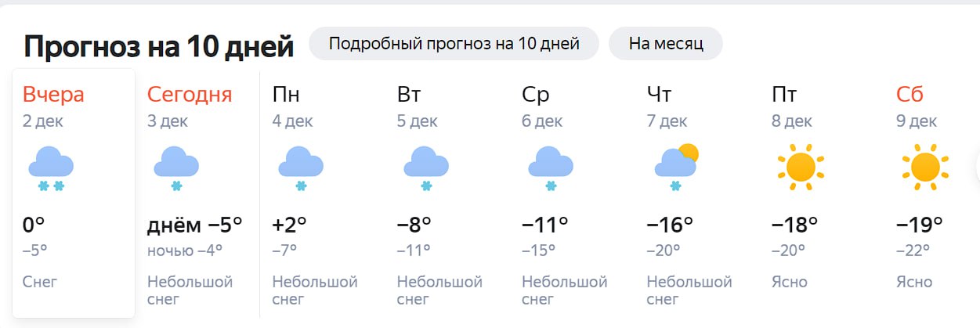The image size is (980, 328).
Task: Click Wednesday's snow cloud weather icon
Action: point(551,168)
